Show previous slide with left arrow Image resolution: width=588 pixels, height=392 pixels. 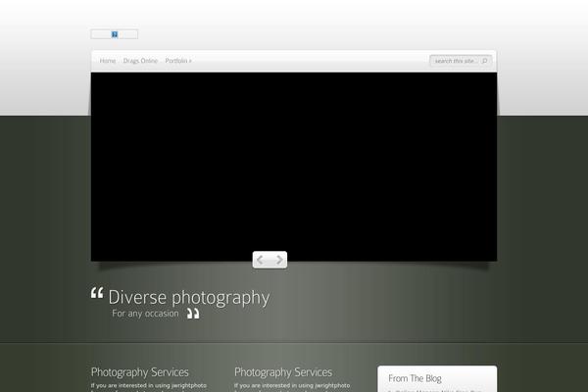coord(261,260)
